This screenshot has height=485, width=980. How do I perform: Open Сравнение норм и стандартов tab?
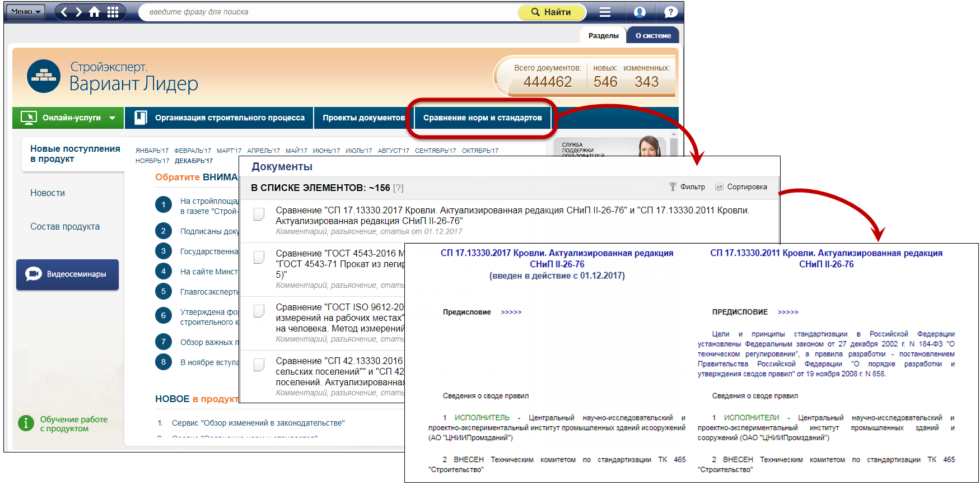[482, 118]
